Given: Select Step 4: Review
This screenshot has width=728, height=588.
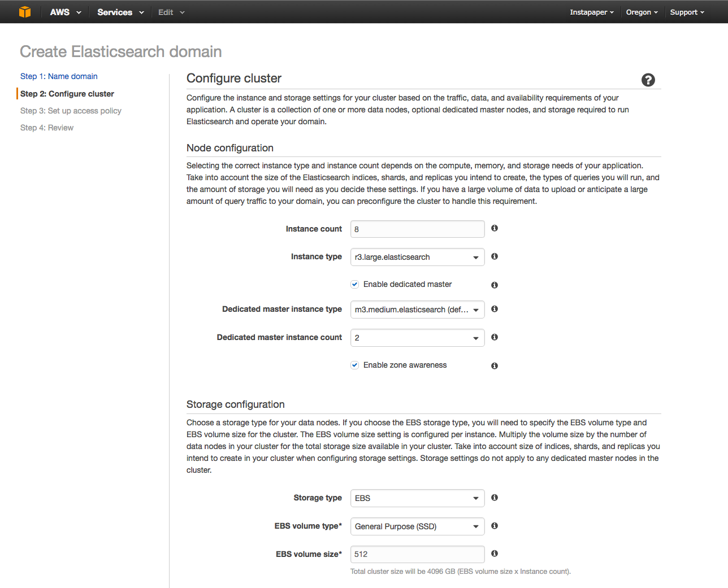Looking at the screenshot, I should pyautogui.click(x=47, y=128).
